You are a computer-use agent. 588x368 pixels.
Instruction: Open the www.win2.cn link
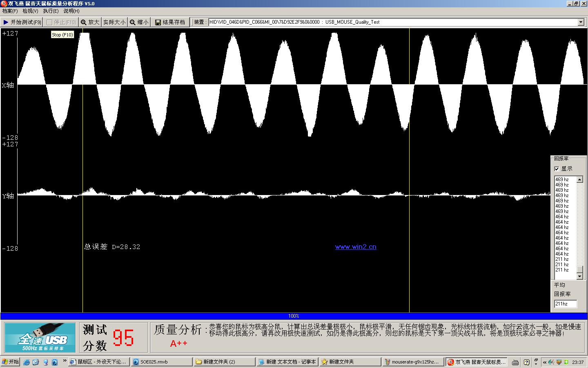[x=355, y=247]
